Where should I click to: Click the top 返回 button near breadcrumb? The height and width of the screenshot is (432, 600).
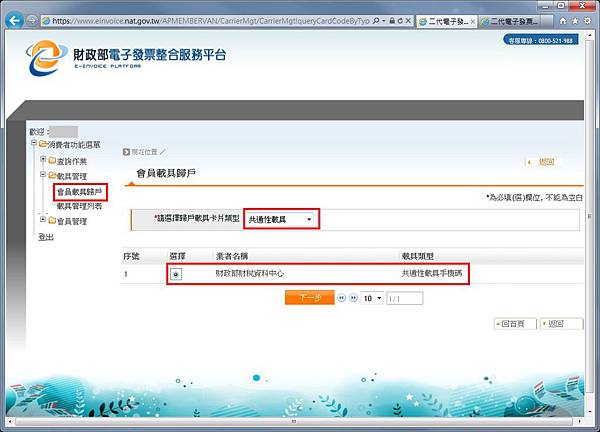[x=540, y=162]
